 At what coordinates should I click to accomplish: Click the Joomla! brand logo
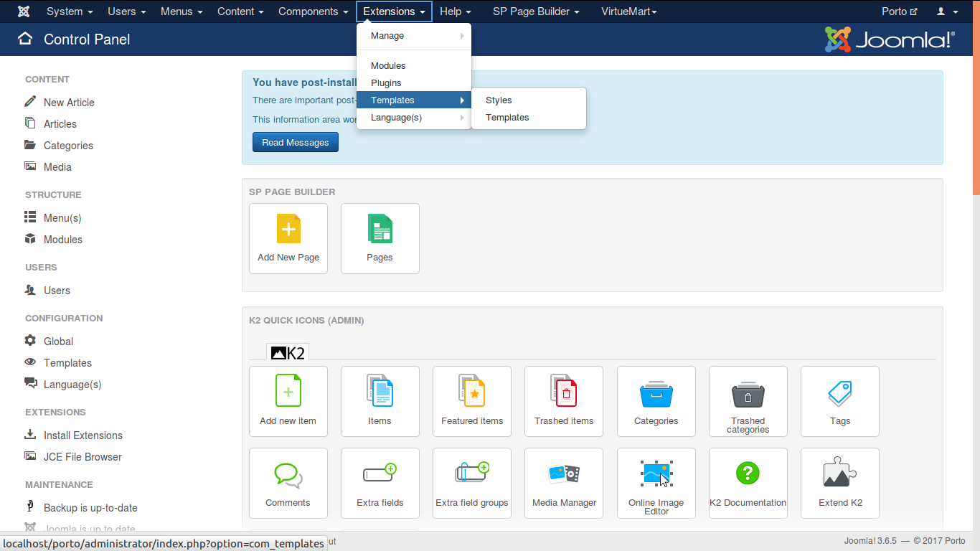890,39
